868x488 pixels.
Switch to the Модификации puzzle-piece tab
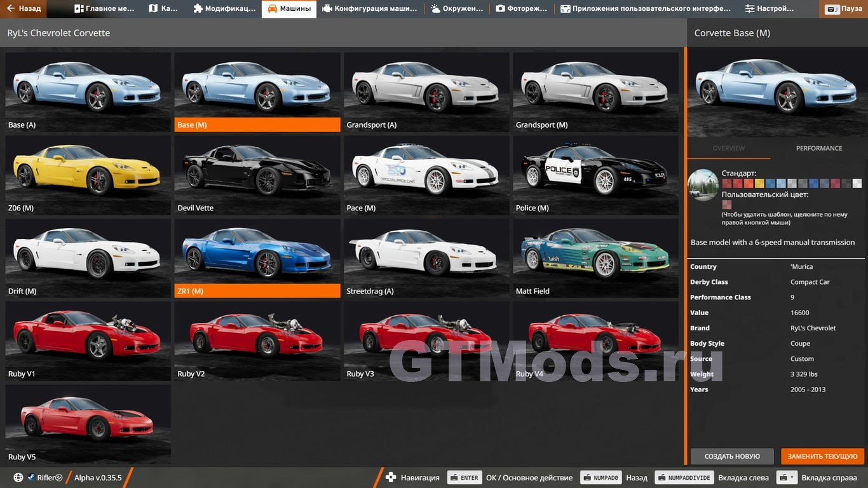pyautogui.click(x=224, y=9)
